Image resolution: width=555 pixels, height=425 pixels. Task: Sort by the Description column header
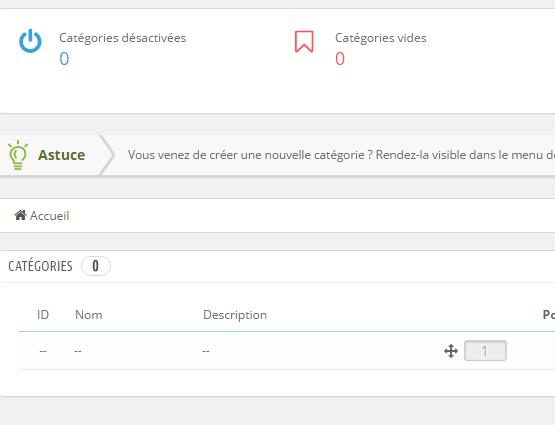tap(235, 315)
